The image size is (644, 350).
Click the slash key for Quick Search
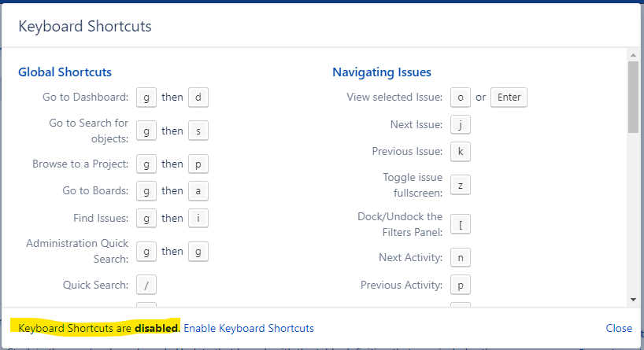146,285
